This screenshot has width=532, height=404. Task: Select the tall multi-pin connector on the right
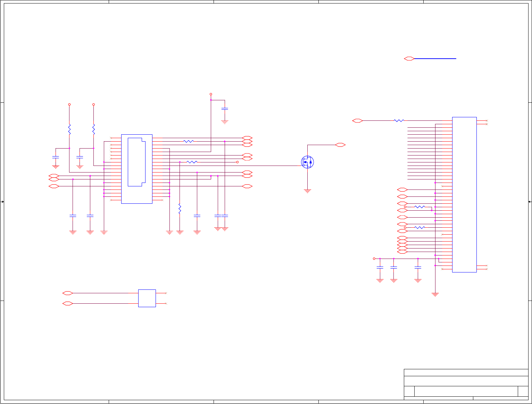464,195
